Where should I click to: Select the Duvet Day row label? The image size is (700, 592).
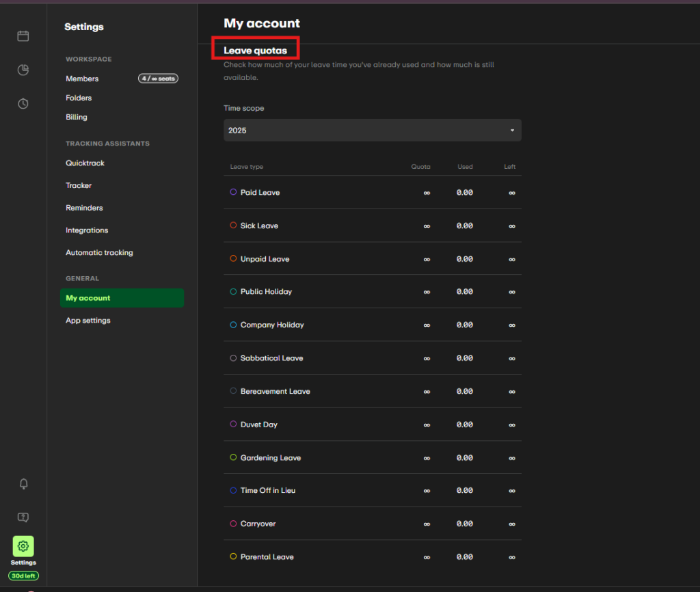coord(259,425)
